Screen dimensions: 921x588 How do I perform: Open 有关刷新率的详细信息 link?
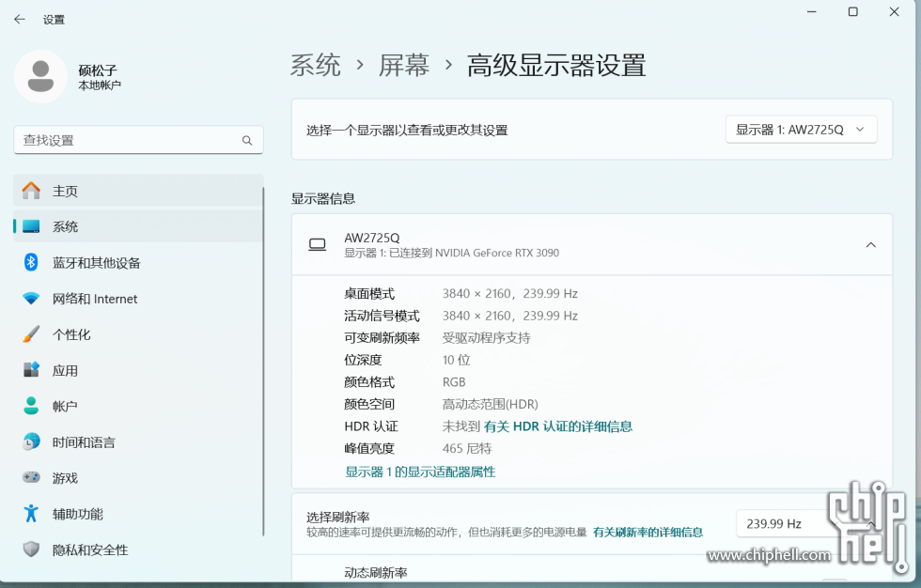point(648,532)
